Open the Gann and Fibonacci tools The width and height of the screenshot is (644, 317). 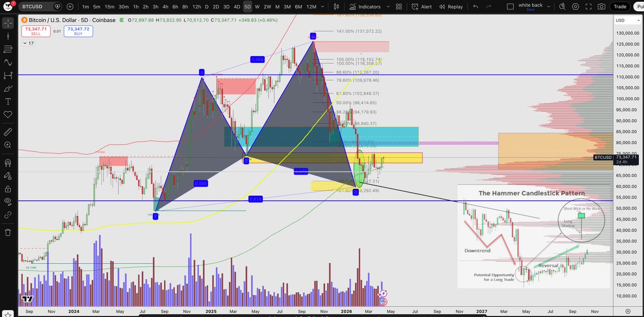(x=8, y=49)
